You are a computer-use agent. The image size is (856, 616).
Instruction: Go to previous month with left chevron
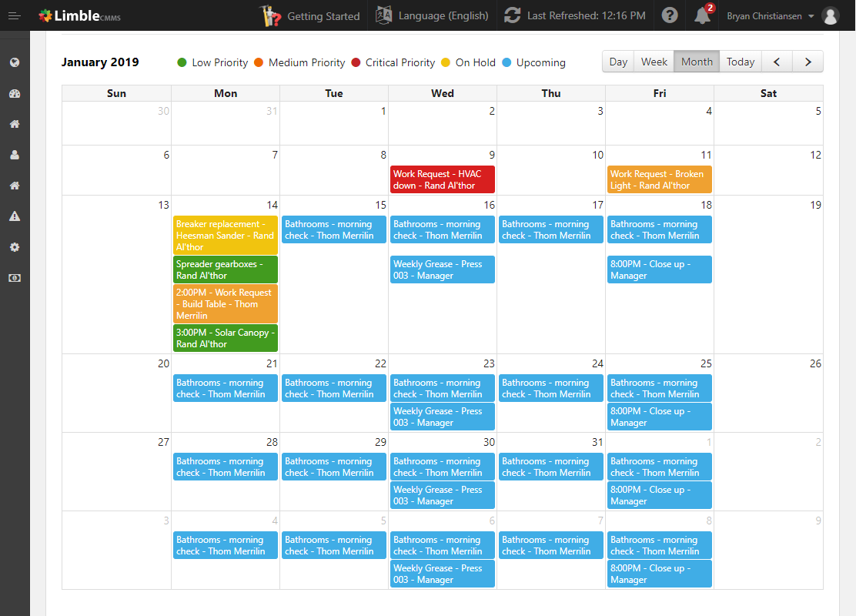[777, 62]
